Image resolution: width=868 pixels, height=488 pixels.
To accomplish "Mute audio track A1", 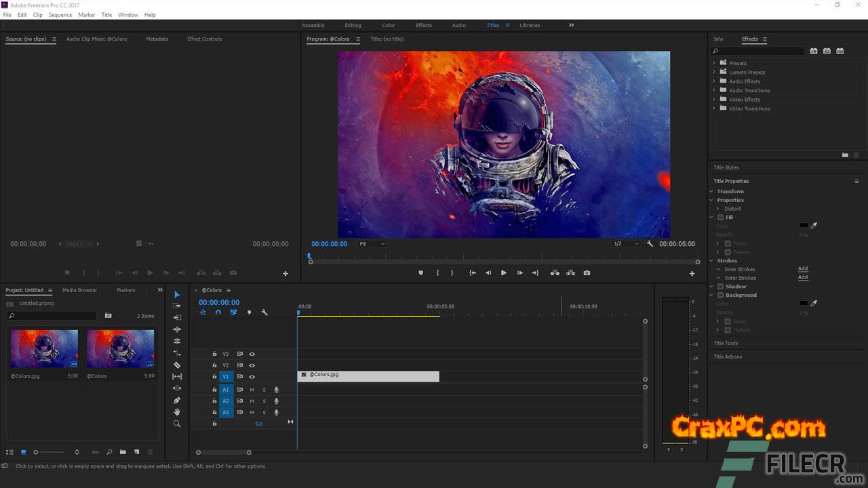I will pos(252,390).
